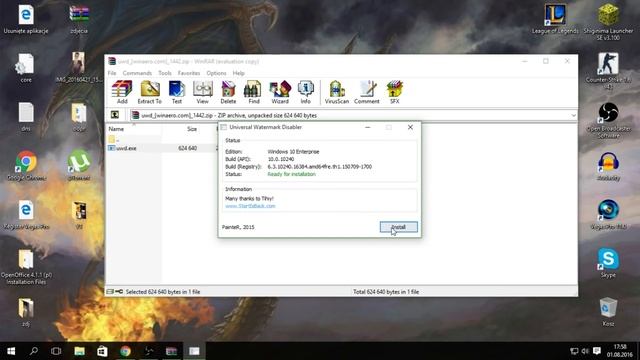Viewport: 640px width, 360px height.
Task: Expand the archive path dropdown arrow
Action: pos(573,116)
